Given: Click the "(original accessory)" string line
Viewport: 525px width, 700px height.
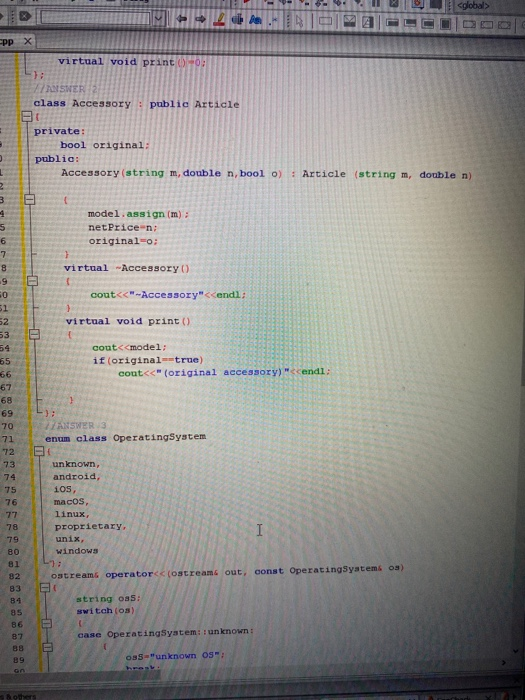Looking at the screenshot, I should pyautogui.click(x=224, y=372).
